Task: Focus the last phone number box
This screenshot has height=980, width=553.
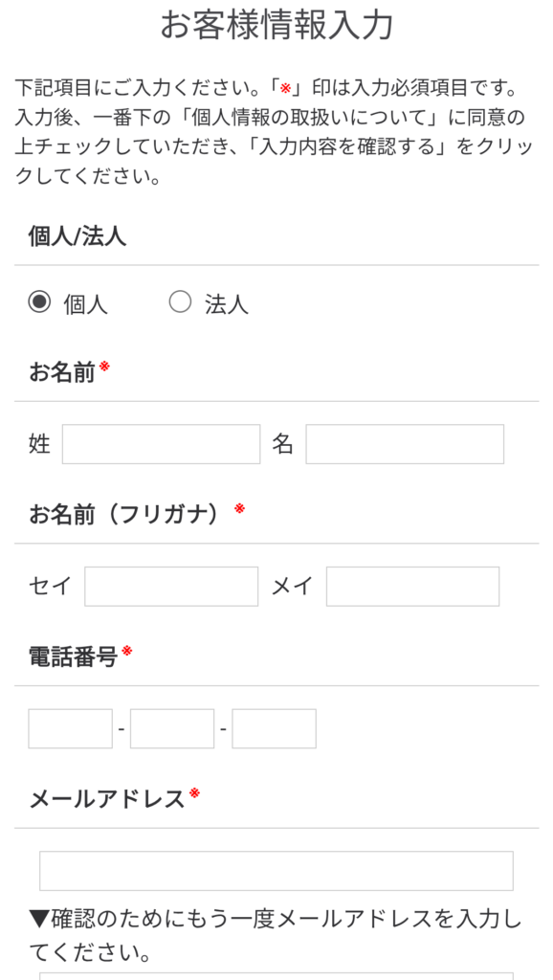Action: pos(275,728)
